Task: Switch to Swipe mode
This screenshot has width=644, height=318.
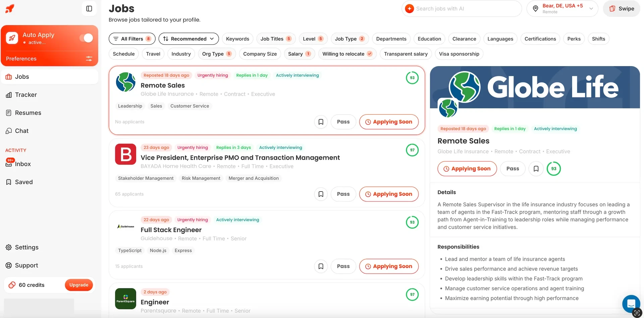Action: coord(622,9)
